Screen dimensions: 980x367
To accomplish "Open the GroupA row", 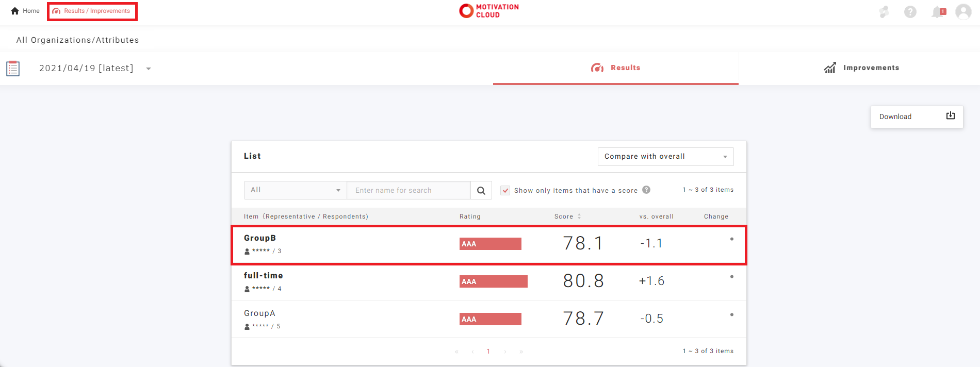I will point(259,313).
